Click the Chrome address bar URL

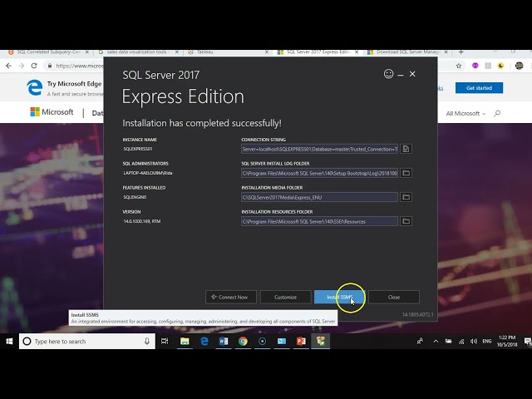[x=79, y=66]
